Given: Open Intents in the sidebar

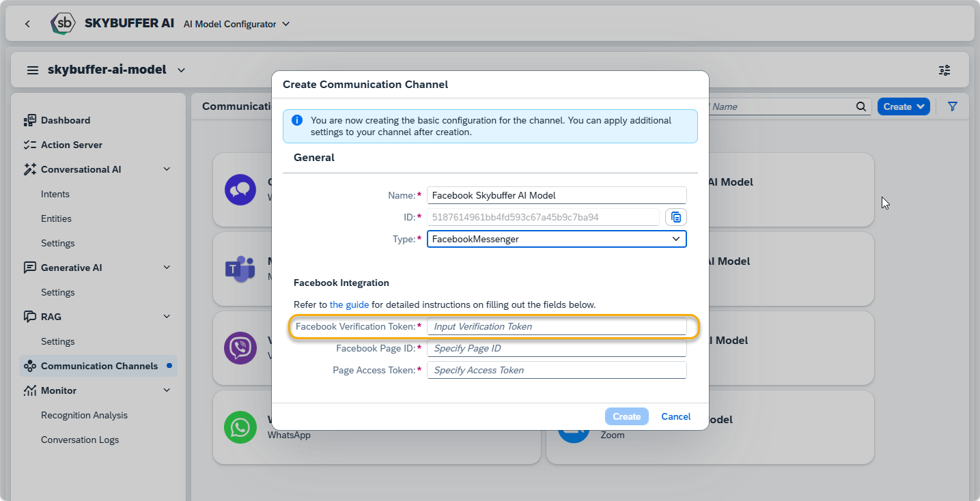Looking at the screenshot, I should [x=55, y=194].
